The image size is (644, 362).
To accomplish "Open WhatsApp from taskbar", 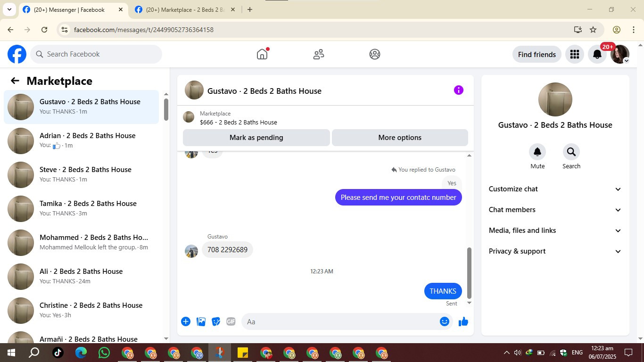I will pyautogui.click(x=104, y=353).
